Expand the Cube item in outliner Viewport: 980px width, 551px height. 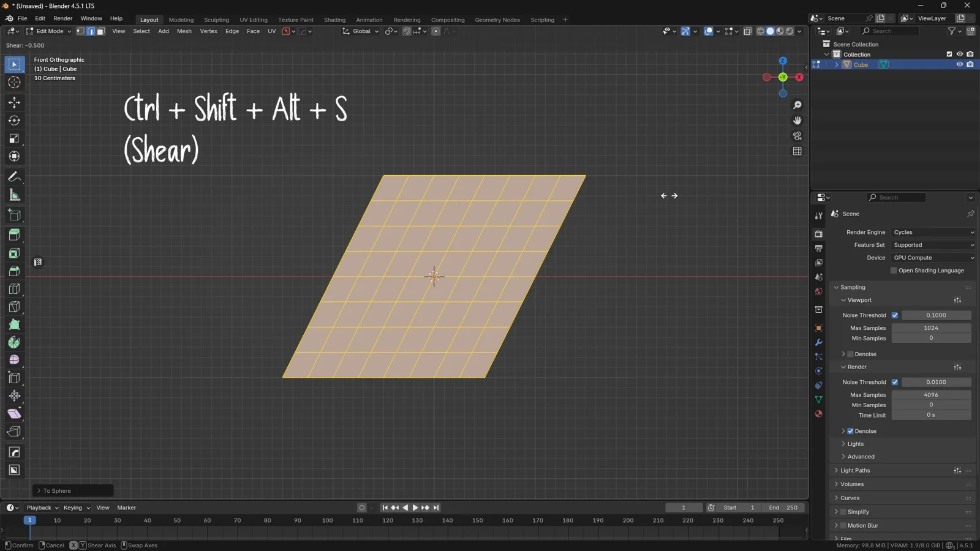click(837, 64)
